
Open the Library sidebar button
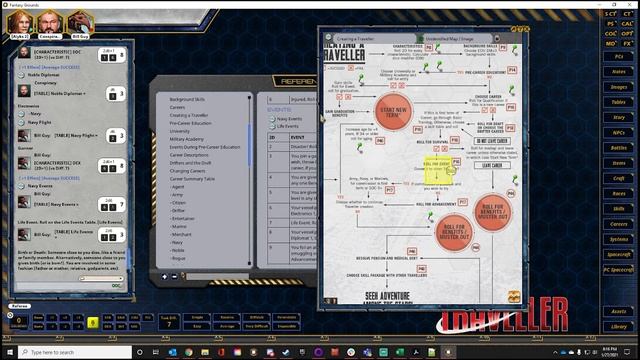click(619, 327)
